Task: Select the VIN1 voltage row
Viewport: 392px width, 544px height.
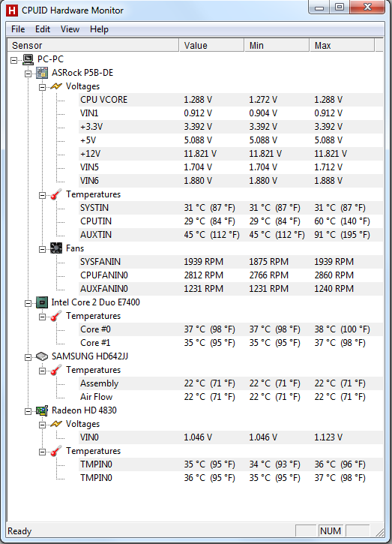Action: coord(231,113)
